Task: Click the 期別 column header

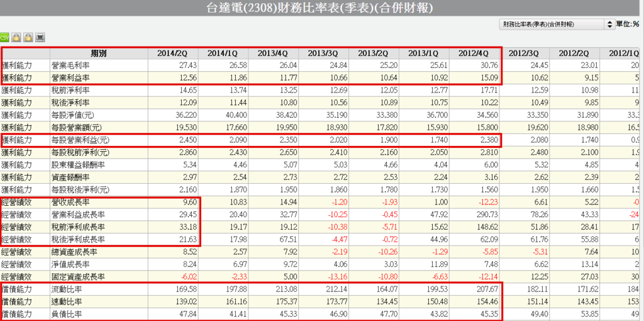Action: point(99,53)
